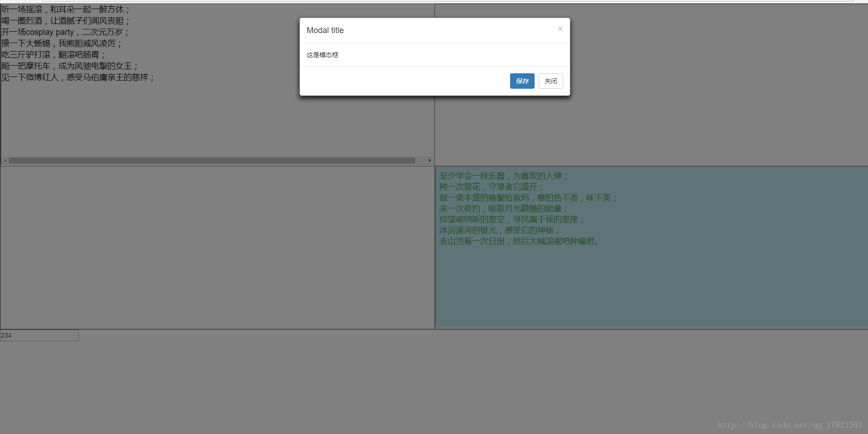Image resolution: width=868 pixels, height=434 pixels.
Task: Click the green line starting with 仰望喀纳斯的星空
Action: [x=512, y=219]
